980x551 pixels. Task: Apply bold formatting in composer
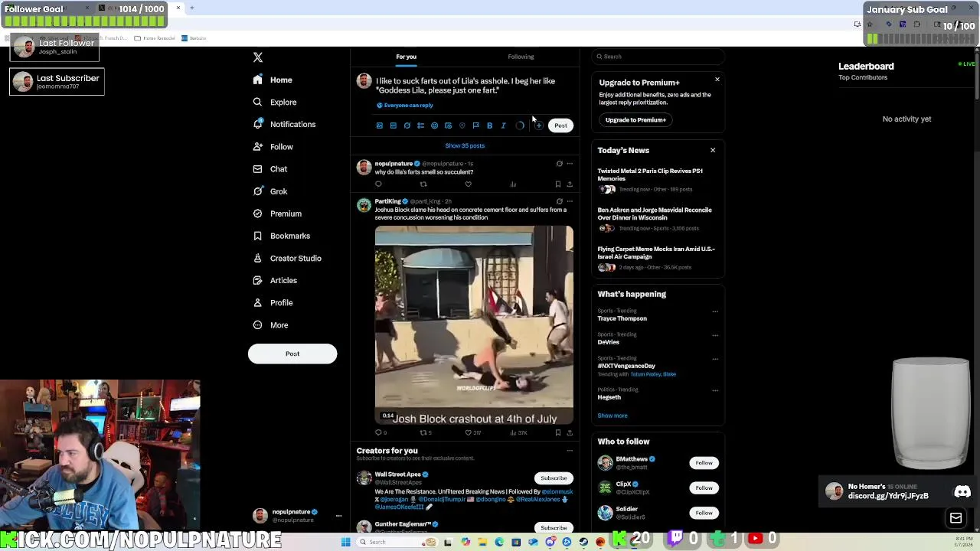489,126
